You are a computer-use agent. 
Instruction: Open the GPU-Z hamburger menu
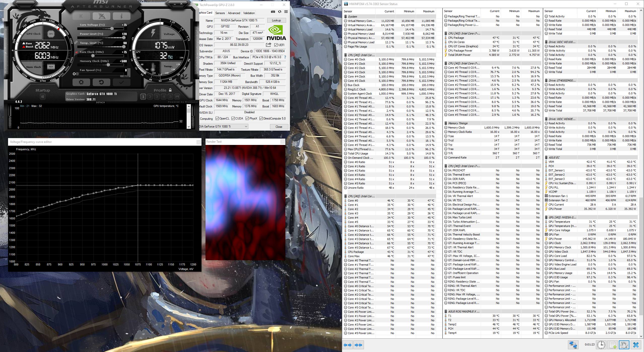(286, 12)
